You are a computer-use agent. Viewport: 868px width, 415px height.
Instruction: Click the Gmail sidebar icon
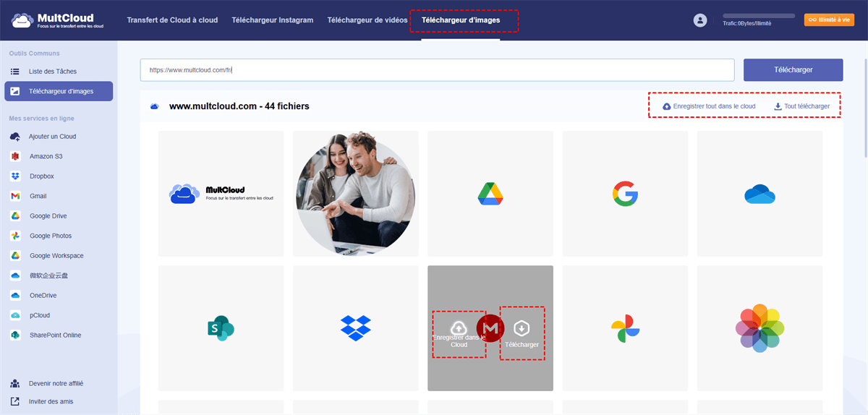(14, 196)
